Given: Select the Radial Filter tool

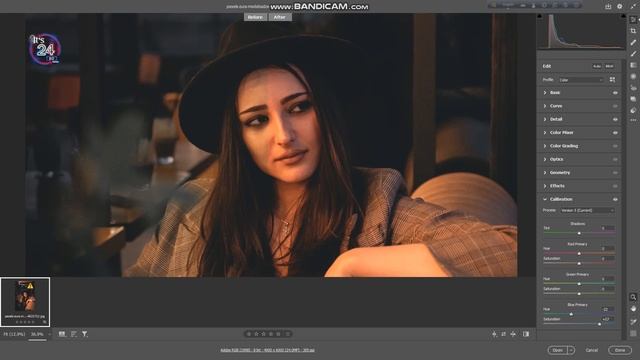Looking at the screenshot, I should (633, 76).
